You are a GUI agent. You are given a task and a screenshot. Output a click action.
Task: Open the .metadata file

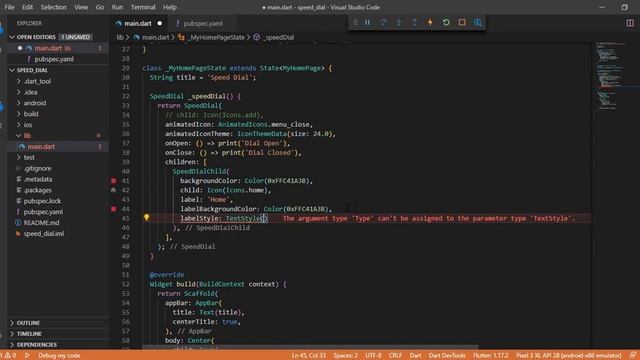pos(58,179)
